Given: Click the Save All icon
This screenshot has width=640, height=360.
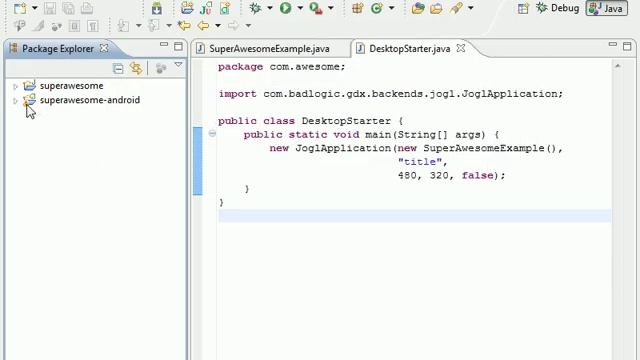Looking at the screenshot, I should pos(69,8).
